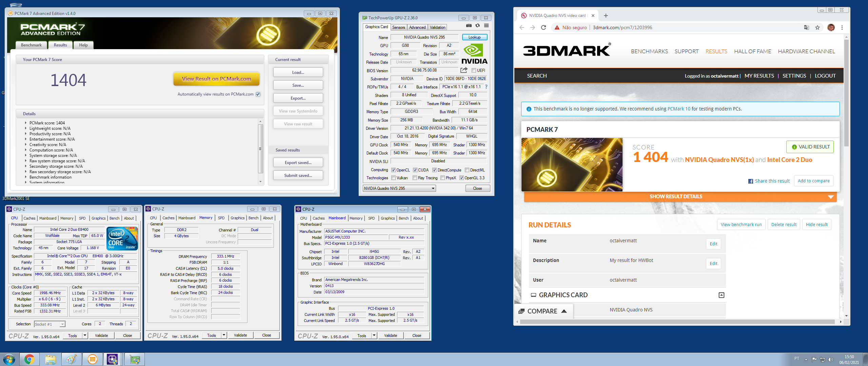868x366 pixels.
Task: Click 'View Result on PCMark.com' button
Action: (217, 79)
